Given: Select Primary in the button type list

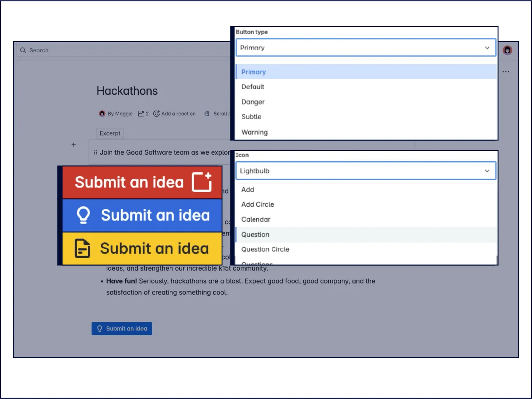Looking at the screenshot, I should (x=366, y=72).
